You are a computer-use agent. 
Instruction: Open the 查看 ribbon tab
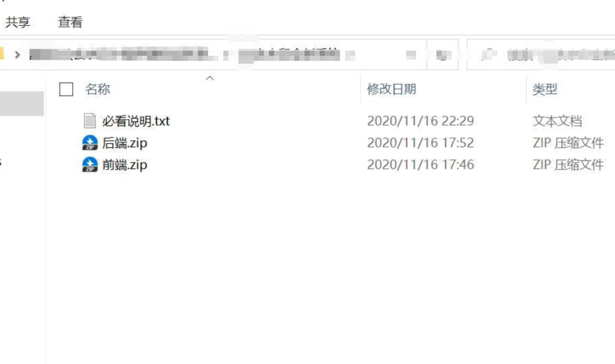coord(70,22)
